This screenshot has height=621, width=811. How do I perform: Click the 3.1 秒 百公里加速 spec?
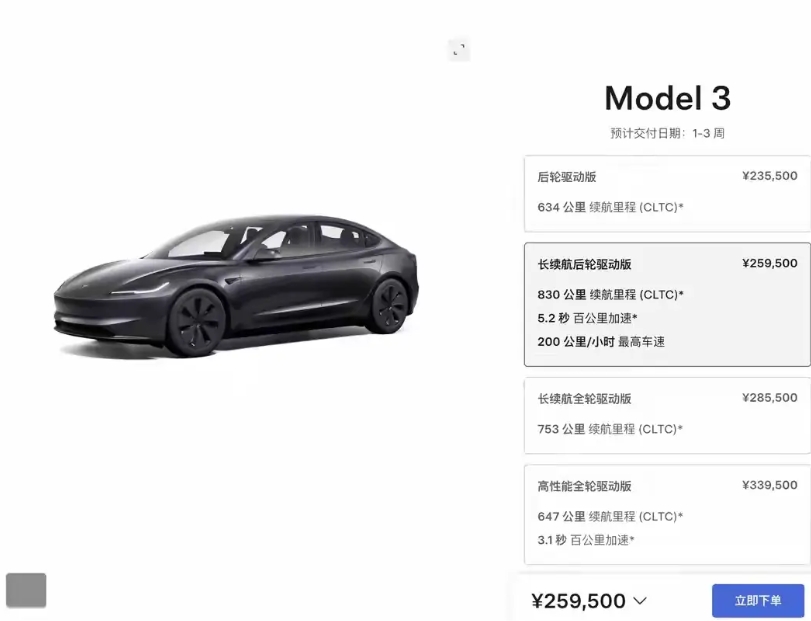[585, 540]
